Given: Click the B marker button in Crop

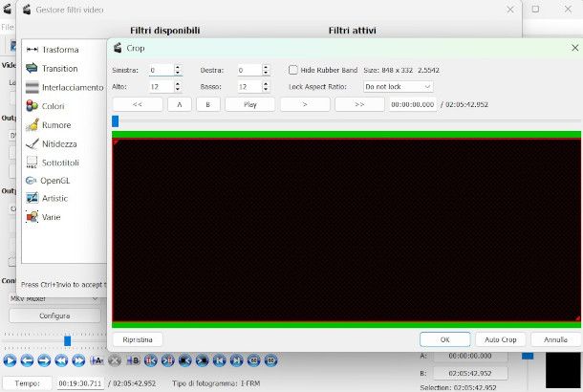Looking at the screenshot, I should 208,104.
